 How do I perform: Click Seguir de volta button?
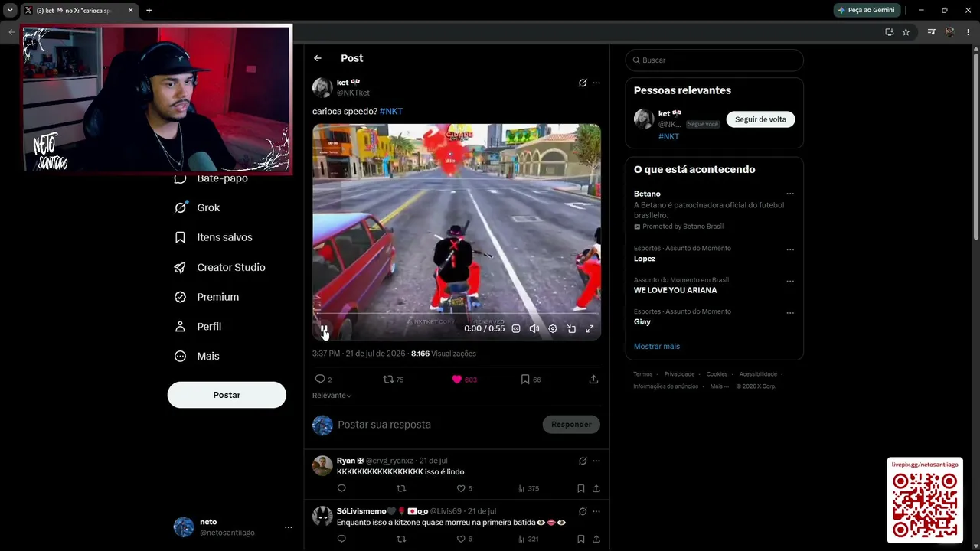[x=760, y=119]
